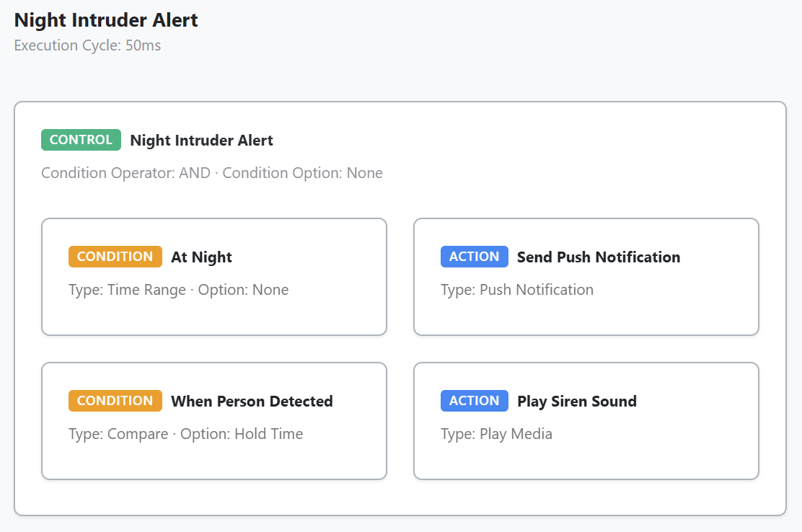The width and height of the screenshot is (802, 532).
Task: Click the Condition Operator: AND text
Action: click(x=125, y=173)
